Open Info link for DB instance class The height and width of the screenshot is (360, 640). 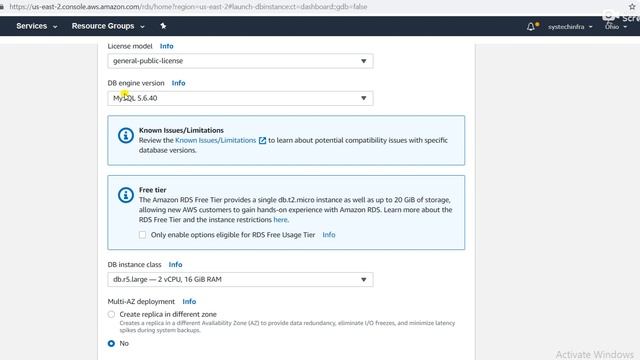coord(176,264)
